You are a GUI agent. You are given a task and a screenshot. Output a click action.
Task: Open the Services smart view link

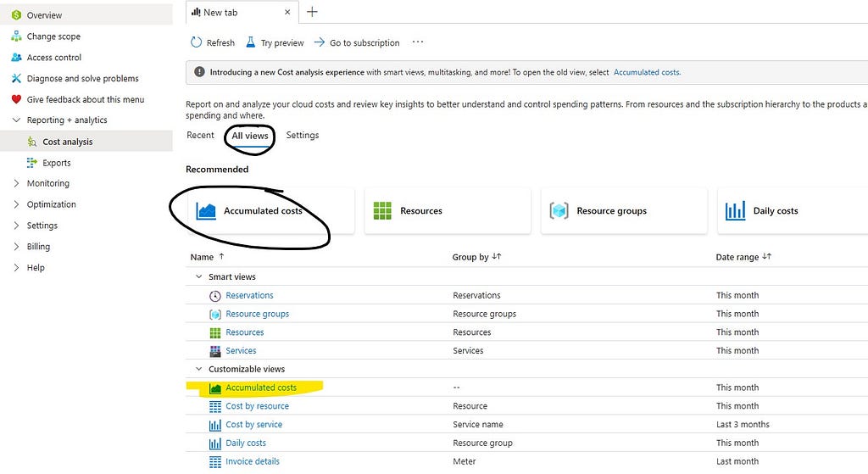241,351
